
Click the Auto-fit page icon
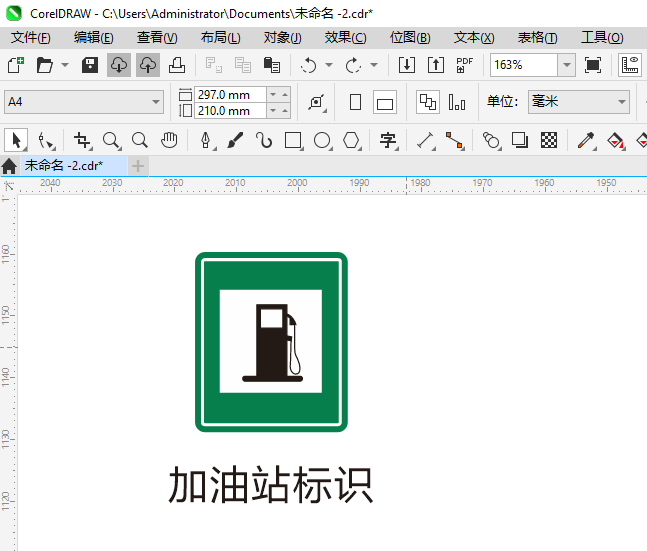coord(317,102)
